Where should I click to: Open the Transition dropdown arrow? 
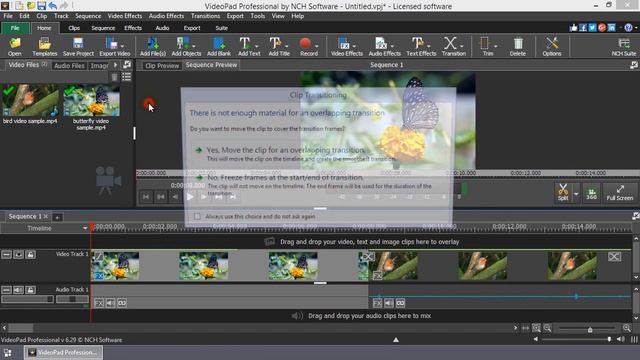pyautogui.click(x=462, y=46)
